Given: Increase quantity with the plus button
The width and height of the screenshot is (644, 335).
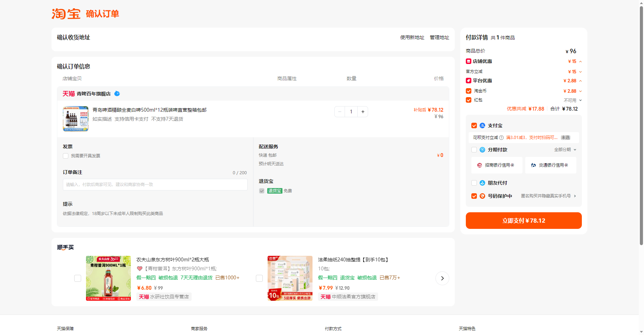Looking at the screenshot, I should coord(363,112).
